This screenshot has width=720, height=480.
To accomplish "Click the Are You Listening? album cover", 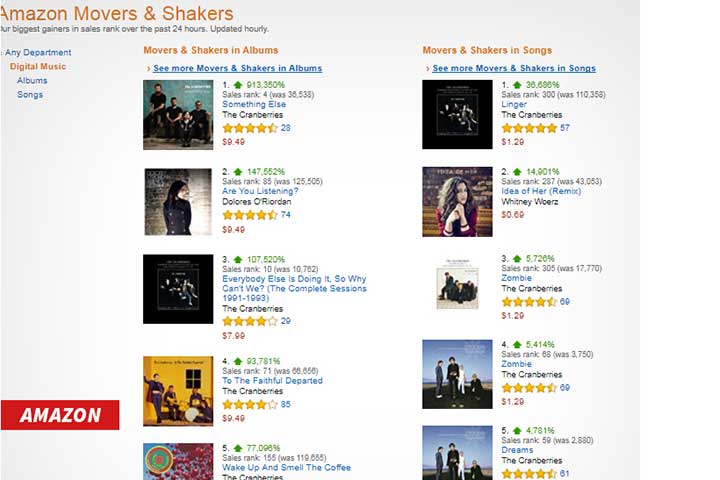I will tap(178, 202).
